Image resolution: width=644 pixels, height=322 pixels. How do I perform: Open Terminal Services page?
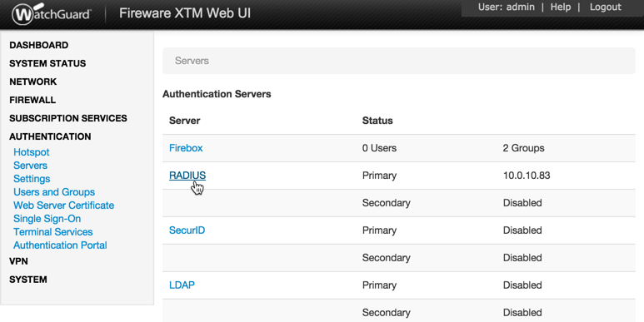click(x=53, y=232)
